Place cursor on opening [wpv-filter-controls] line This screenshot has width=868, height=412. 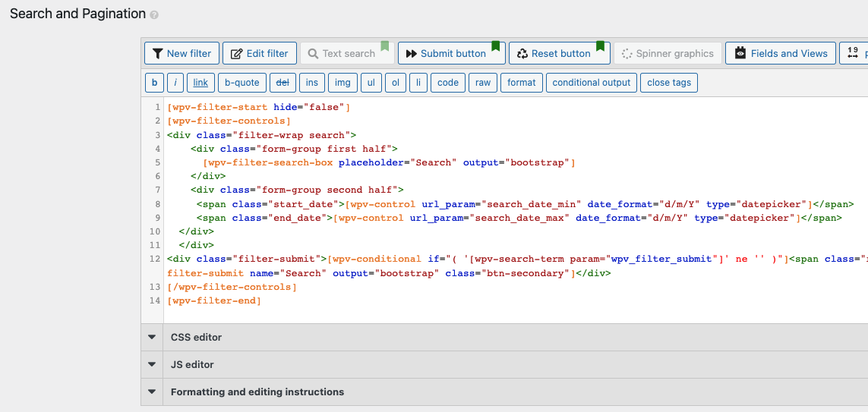tap(229, 121)
